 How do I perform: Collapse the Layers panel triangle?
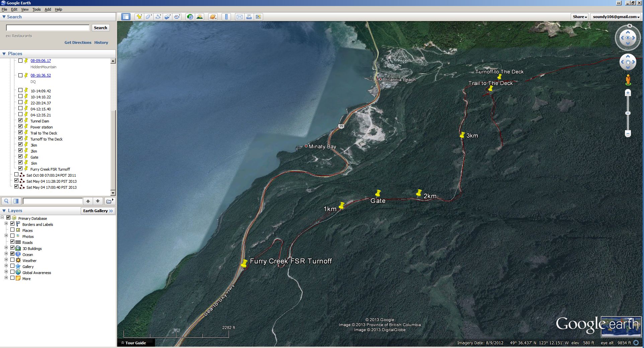pyautogui.click(x=4, y=210)
